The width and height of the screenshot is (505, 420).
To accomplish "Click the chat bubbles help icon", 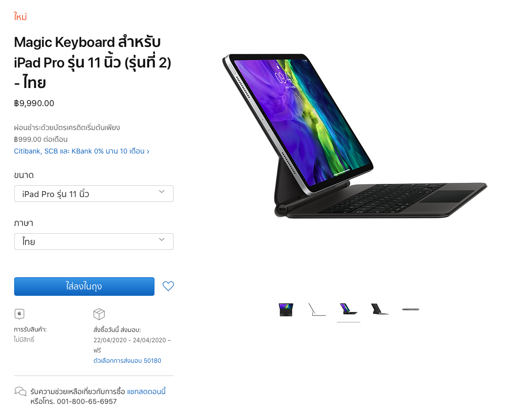I will tap(21, 391).
